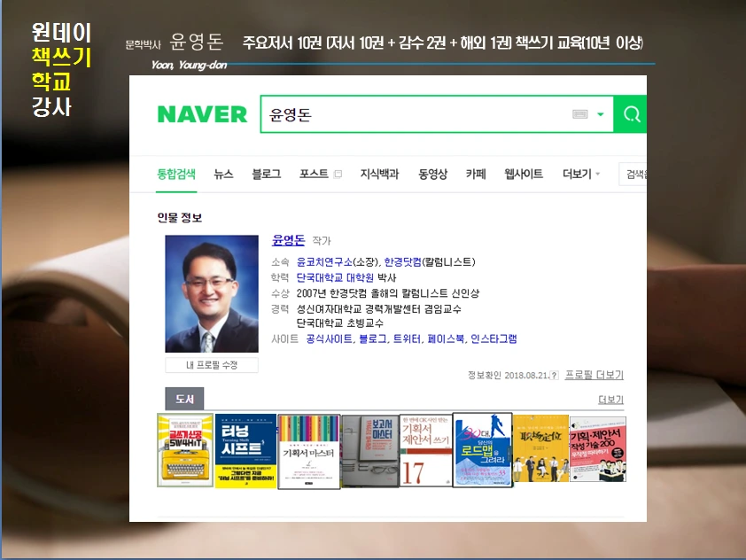746x560 pixels.
Task: Click the 내 프로필 수정 button
Action: coord(212,365)
